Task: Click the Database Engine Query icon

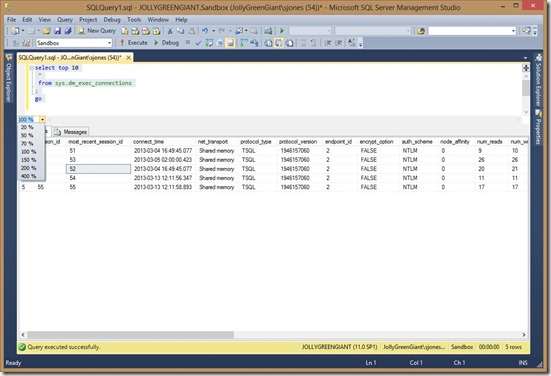Action: coord(124,31)
